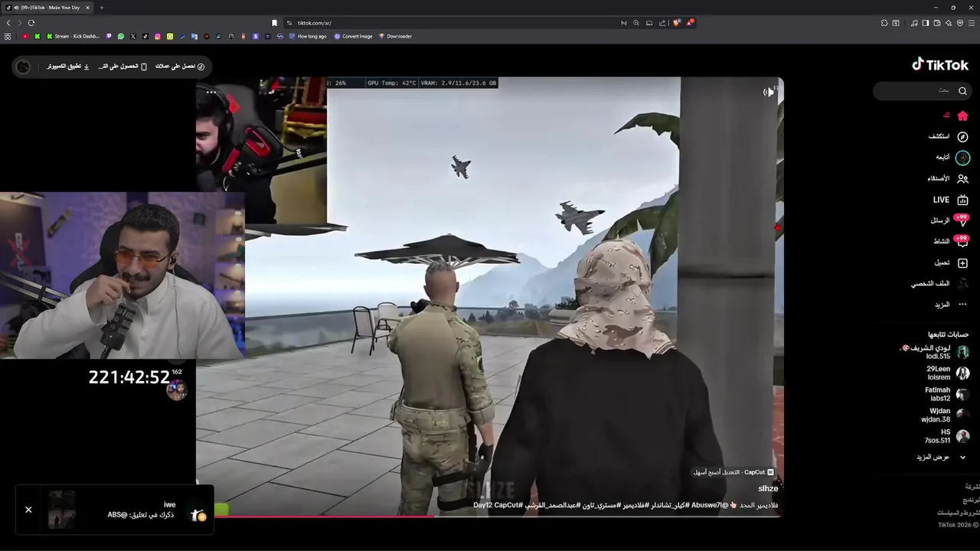Open the Upload (تحميل) page

pyautogui.click(x=951, y=262)
